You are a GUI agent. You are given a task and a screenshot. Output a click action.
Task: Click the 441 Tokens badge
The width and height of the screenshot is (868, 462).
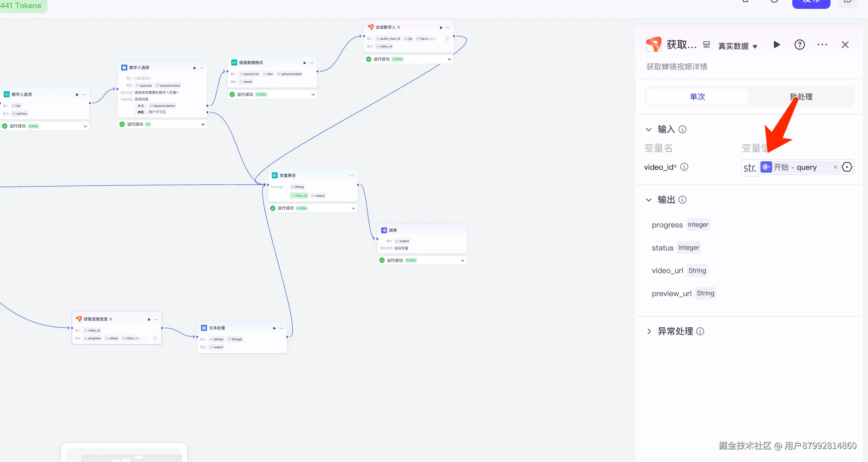click(21, 6)
